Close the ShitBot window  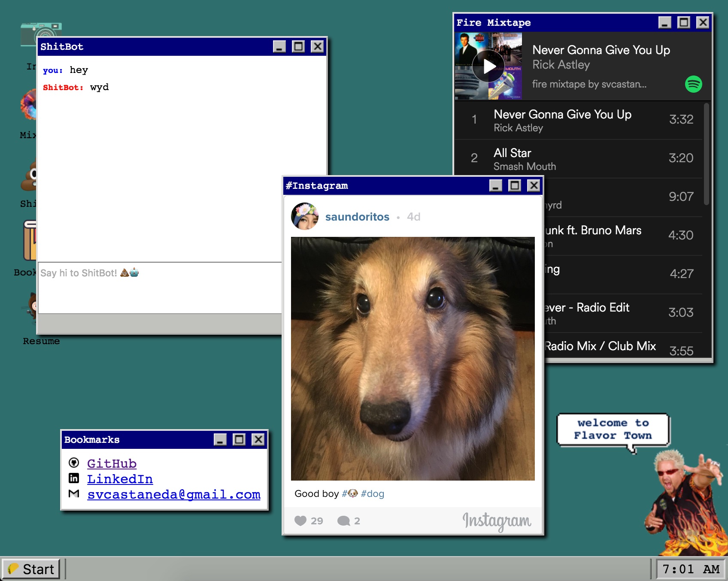tap(317, 46)
